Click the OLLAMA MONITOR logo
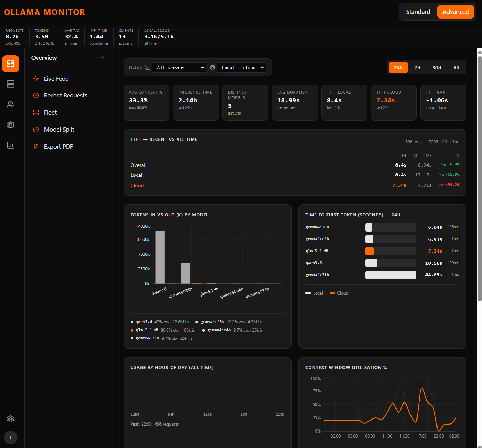 tap(44, 12)
